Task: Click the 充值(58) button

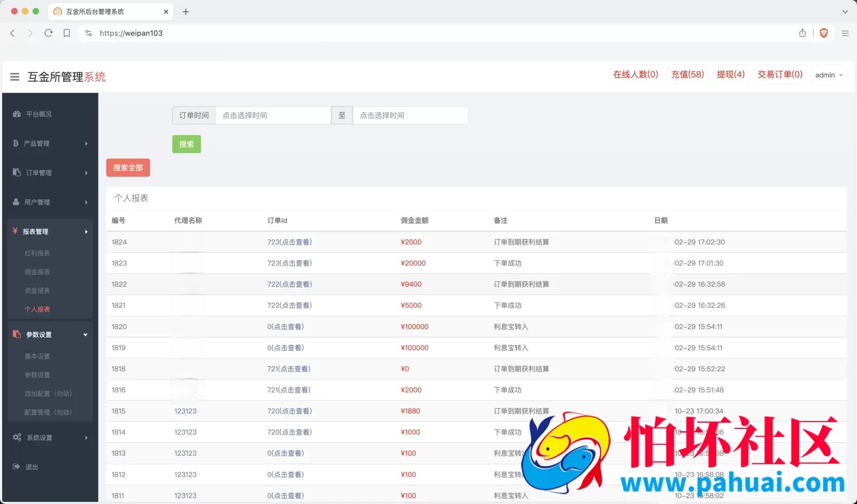Action: pyautogui.click(x=688, y=74)
